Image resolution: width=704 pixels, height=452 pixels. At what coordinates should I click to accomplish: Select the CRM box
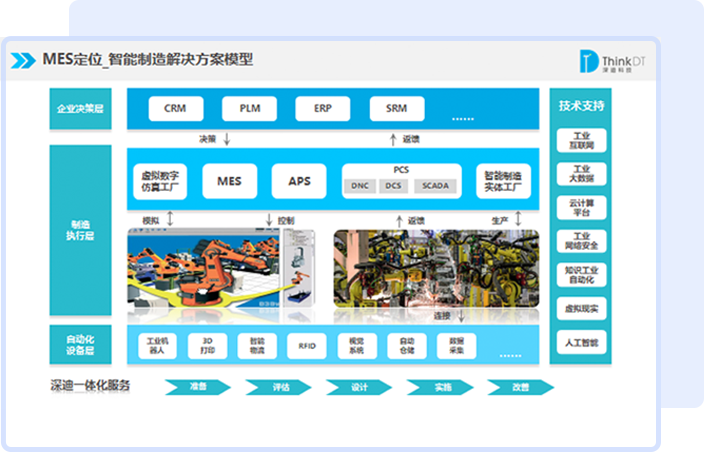point(176,109)
